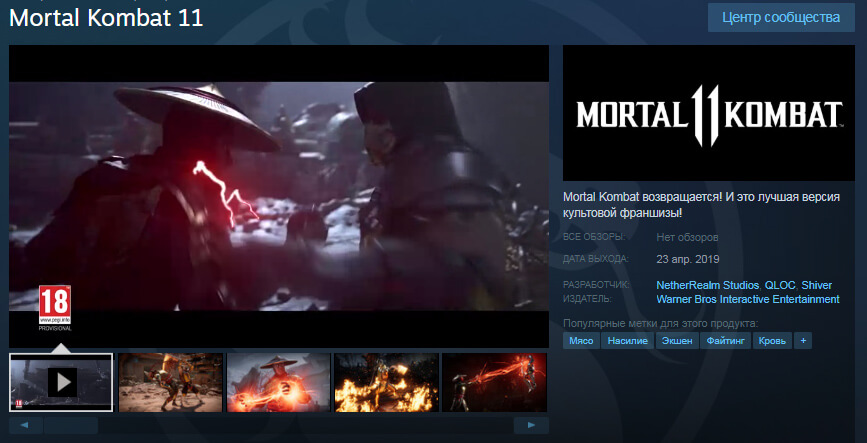Viewport: 867px width, 443px height.
Task: Click the Популярные метки для этого продукта label
Action: [x=660, y=324]
